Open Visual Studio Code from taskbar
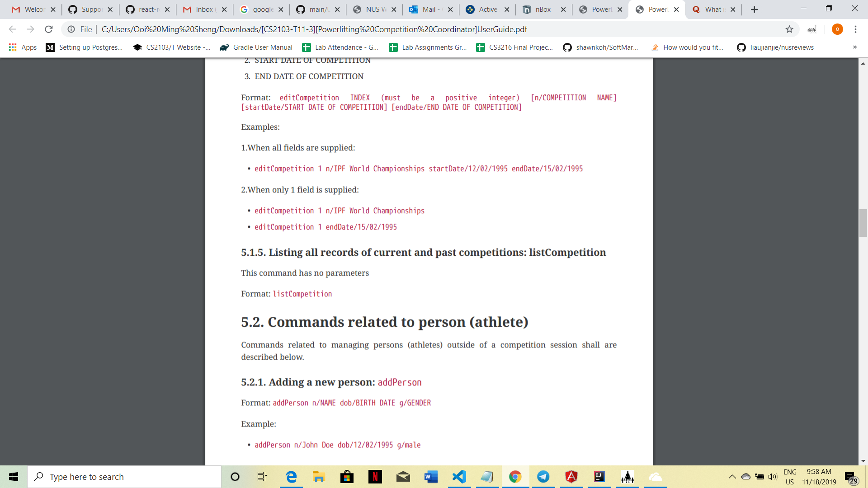868x488 pixels. click(459, 477)
